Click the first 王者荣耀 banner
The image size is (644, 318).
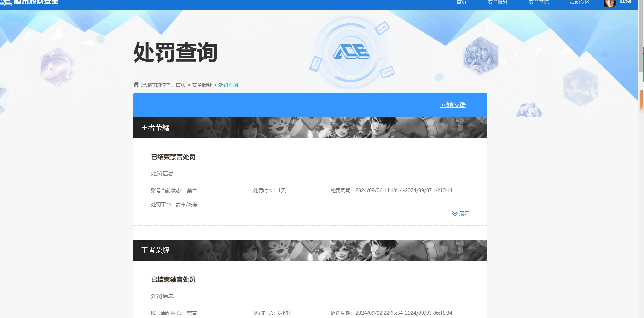(x=310, y=128)
